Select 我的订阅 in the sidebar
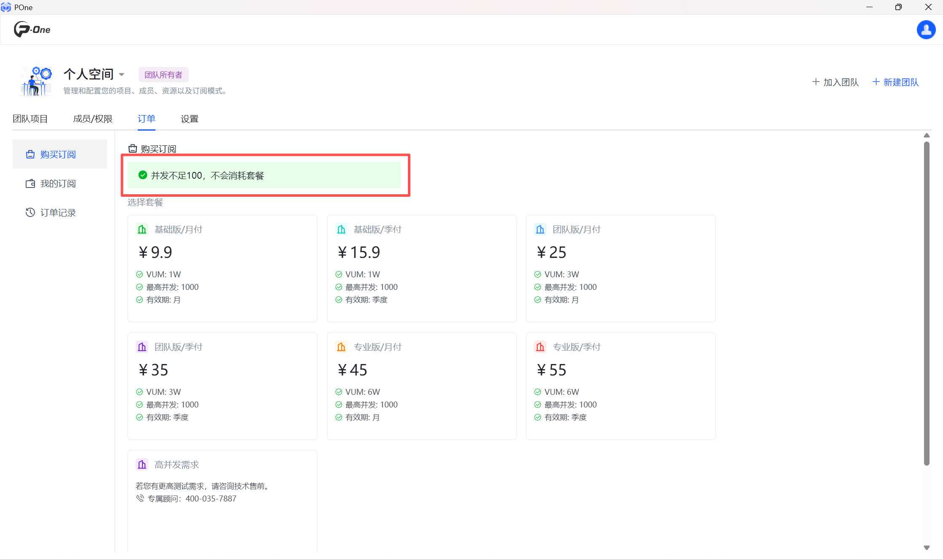Viewport: 943px width, 560px height. tap(58, 184)
